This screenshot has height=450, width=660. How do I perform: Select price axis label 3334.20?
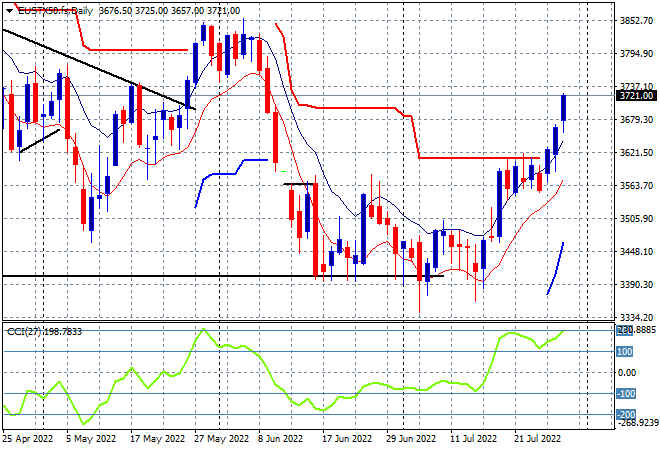pyautogui.click(x=636, y=317)
